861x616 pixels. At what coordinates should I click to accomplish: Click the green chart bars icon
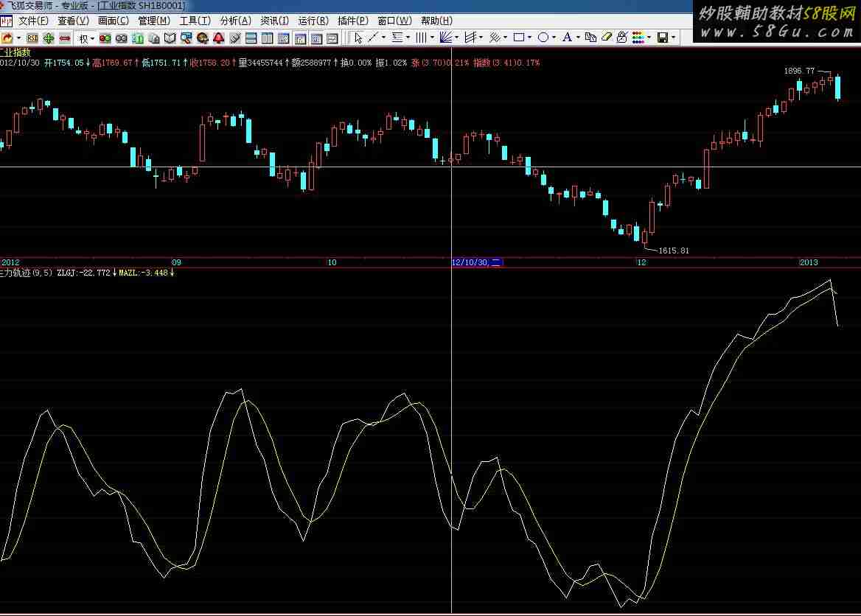(x=138, y=38)
